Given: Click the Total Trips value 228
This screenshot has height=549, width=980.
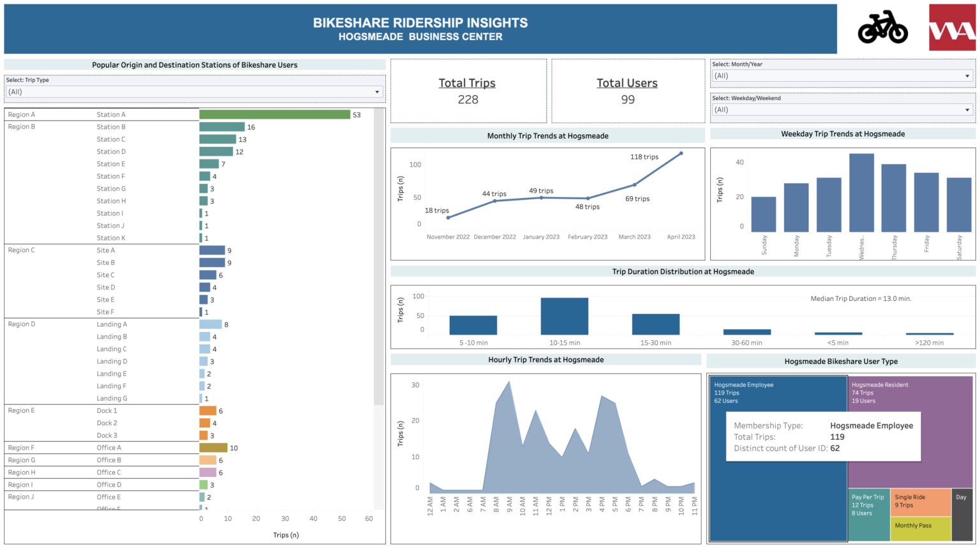Looking at the screenshot, I should pos(469,100).
